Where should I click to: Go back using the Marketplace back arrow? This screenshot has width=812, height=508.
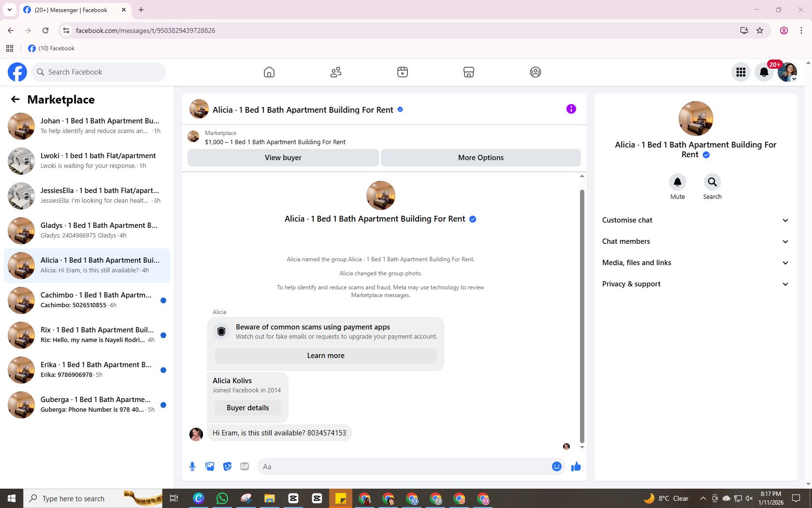click(15, 99)
